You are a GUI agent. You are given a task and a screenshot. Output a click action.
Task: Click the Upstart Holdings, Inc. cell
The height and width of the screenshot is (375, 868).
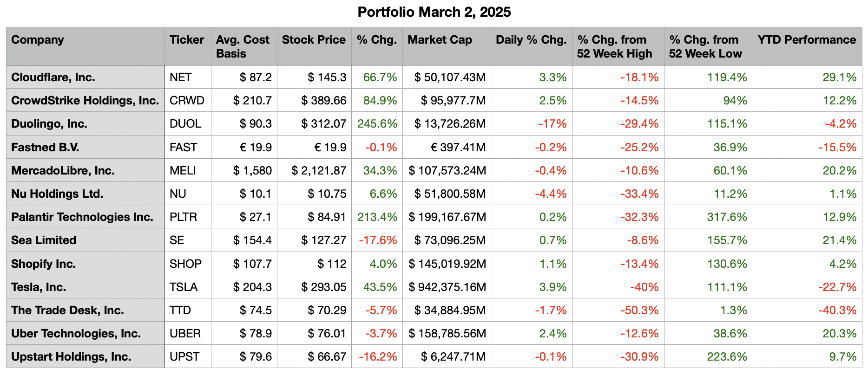71,357
